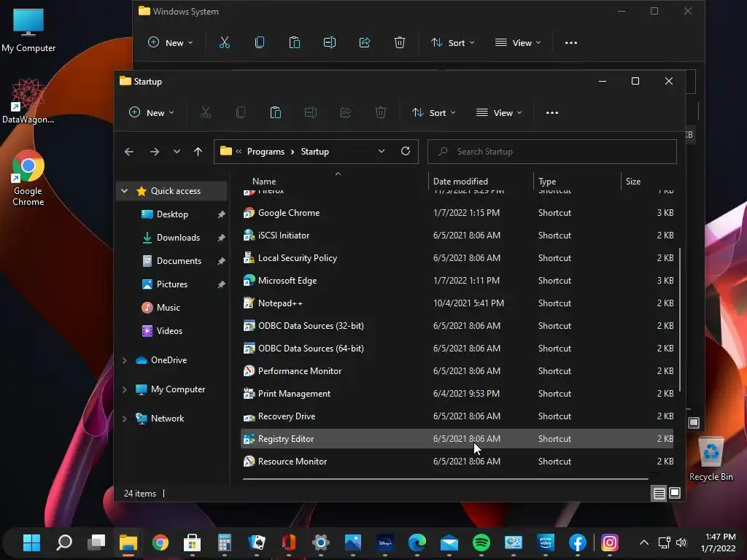Open Spotify from the taskbar
Image resolution: width=747 pixels, height=560 pixels.
481,542
